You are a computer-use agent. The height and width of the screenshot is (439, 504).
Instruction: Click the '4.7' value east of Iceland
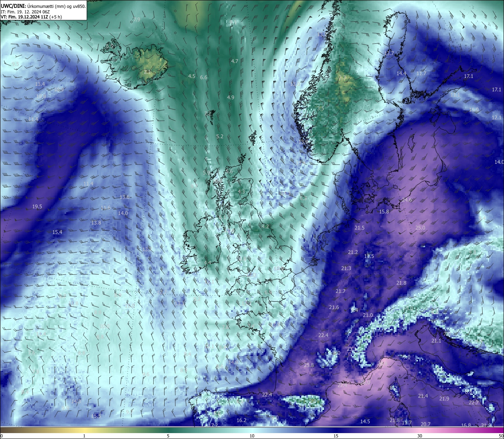pos(235,61)
